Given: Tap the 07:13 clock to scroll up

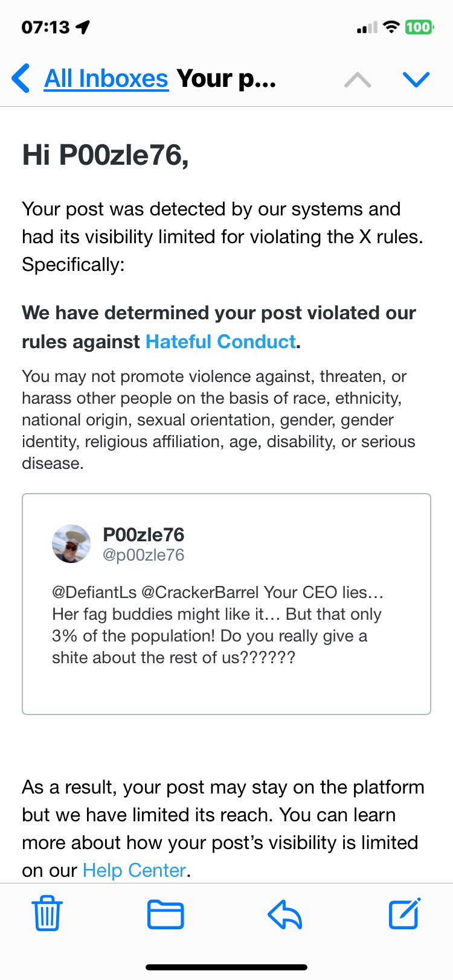Looking at the screenshot, I should pos(45,27).
